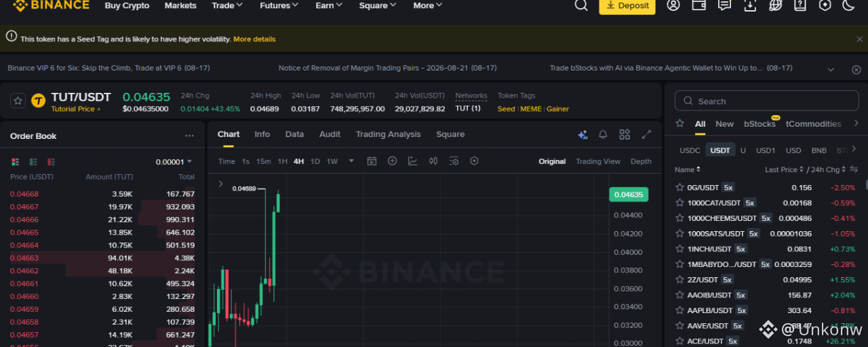Favorite the AAOIB/USDT pair star
Image resolution: width=868 pixels, height=347 pixels.
point(679,295)
